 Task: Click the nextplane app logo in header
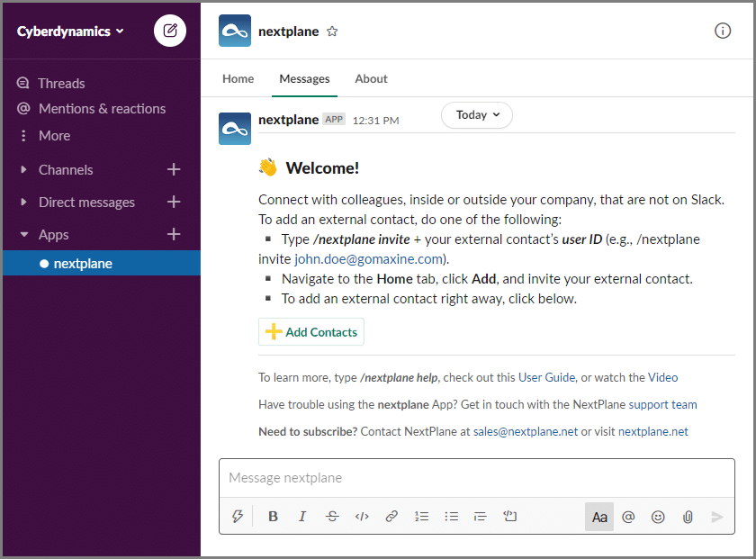pyautogui.click(x=235, y=31)
